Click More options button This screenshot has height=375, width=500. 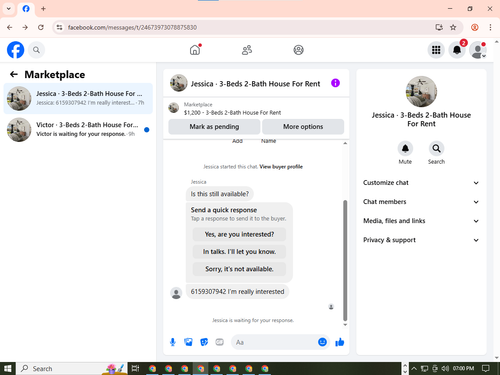(x=303, y=127)
